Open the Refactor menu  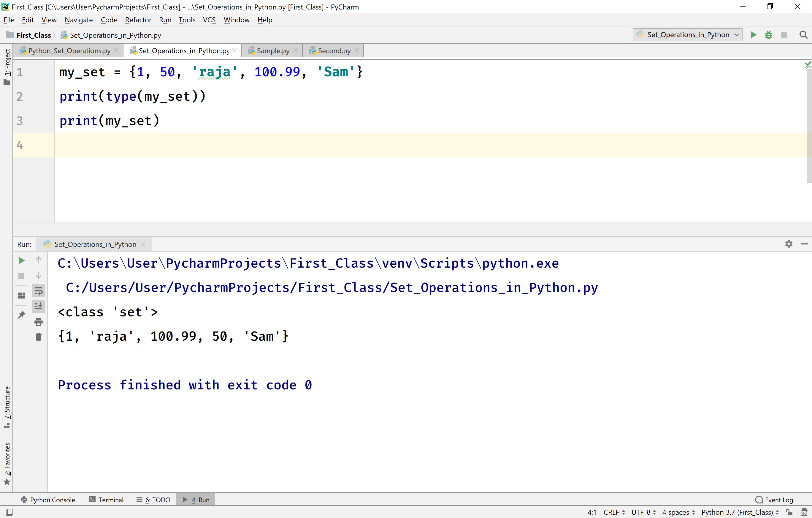pyautogui.click(x=138, y=20)
